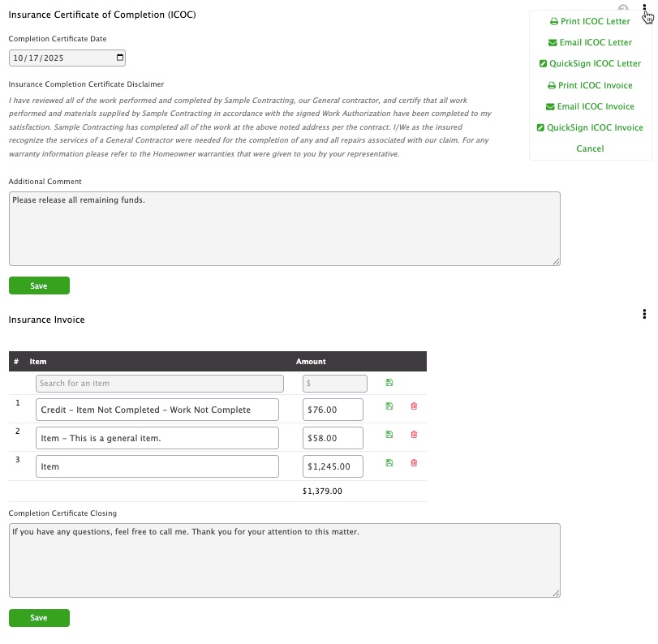
Task: Choose Email ICOC Invoice
Action: pos(590,106)
